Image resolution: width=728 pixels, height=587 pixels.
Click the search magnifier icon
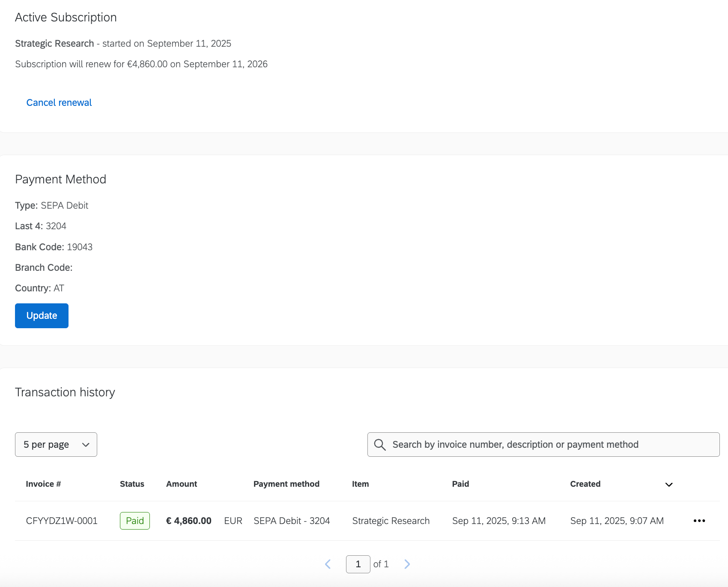coord(380,444)
